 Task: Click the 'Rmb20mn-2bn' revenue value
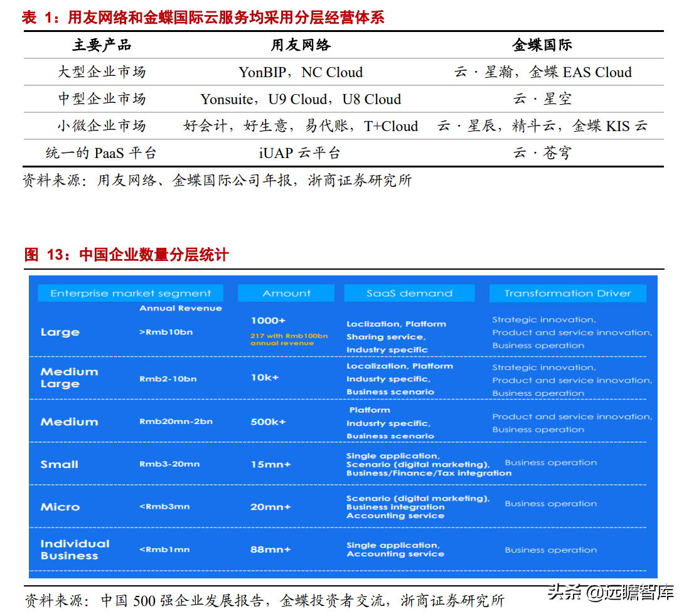(x=176, y=422)
